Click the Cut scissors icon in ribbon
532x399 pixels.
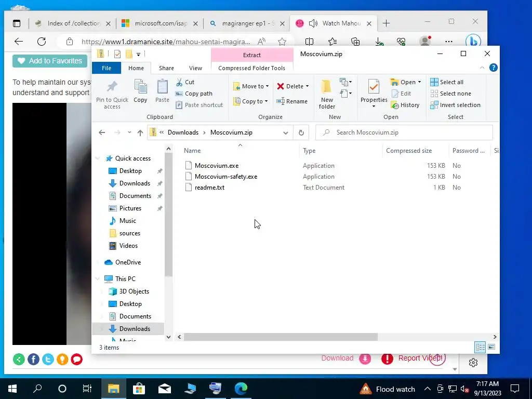pos(179,82)
